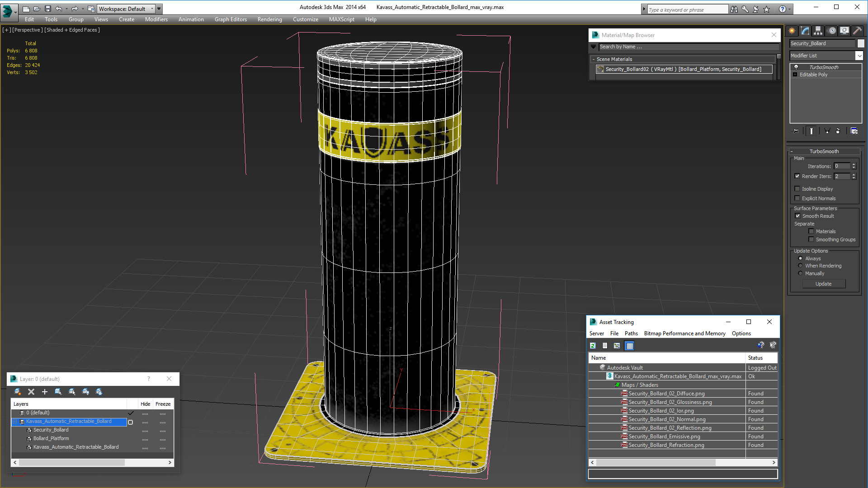Click the Pin Stack icon
This screenshot has height=488, width=868.
796,131
